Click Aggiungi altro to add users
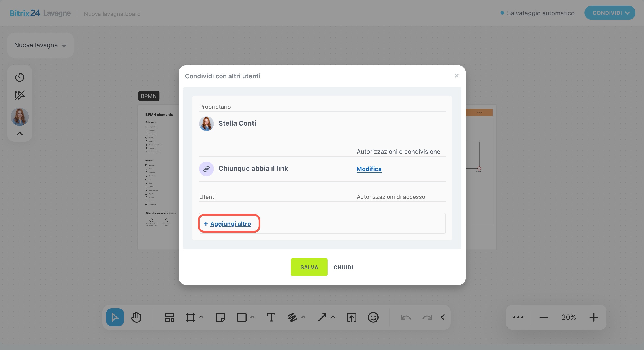The height and width of the screenshot is (350, 644). pyautogui.click(x=230, y=224)
